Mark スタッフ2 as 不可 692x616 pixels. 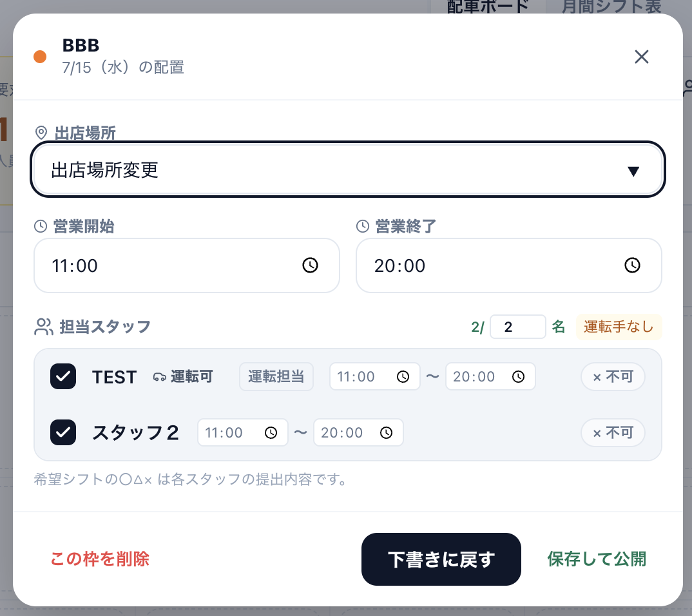pyautogui.click(x=613, y=432)
